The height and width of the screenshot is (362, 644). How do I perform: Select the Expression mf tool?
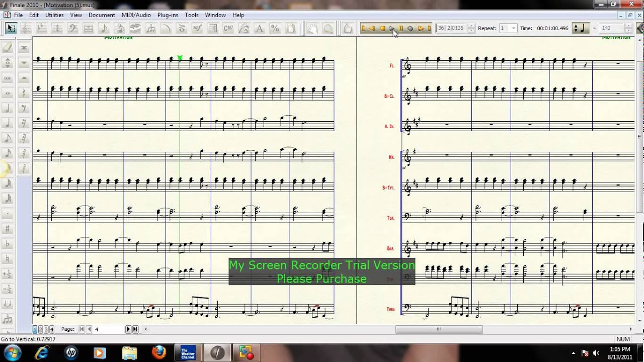point(197,28)
